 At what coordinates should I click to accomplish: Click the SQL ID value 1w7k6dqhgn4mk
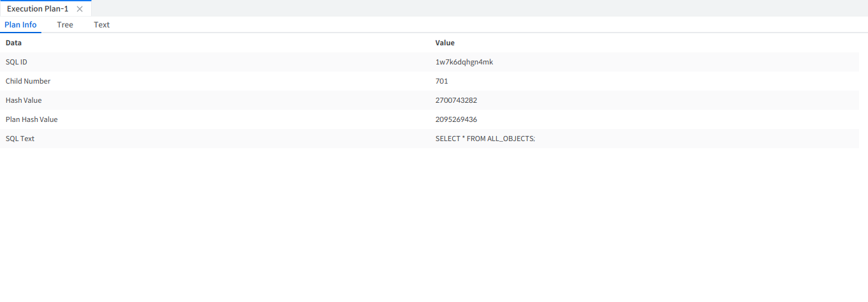(464, 62)
